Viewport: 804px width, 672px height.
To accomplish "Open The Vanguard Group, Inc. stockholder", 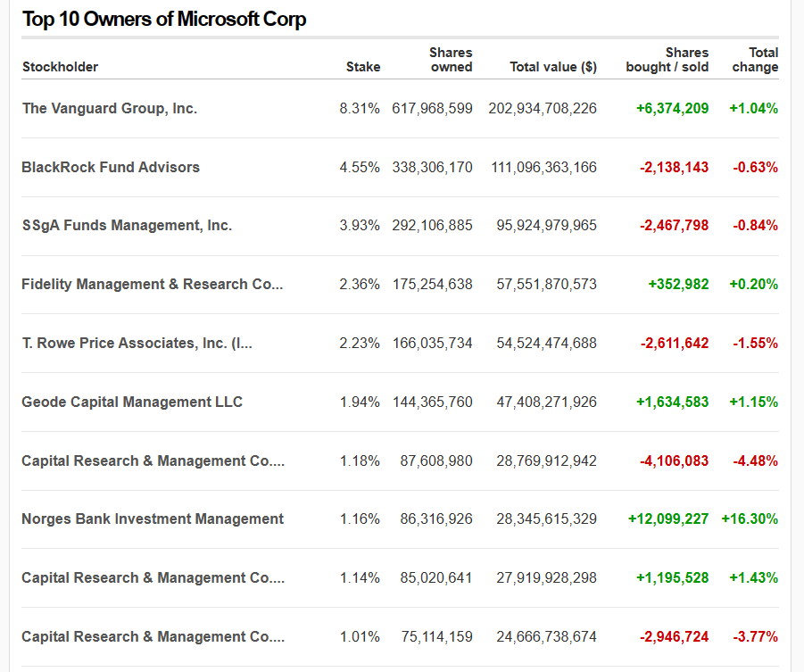I will point(110,108).
